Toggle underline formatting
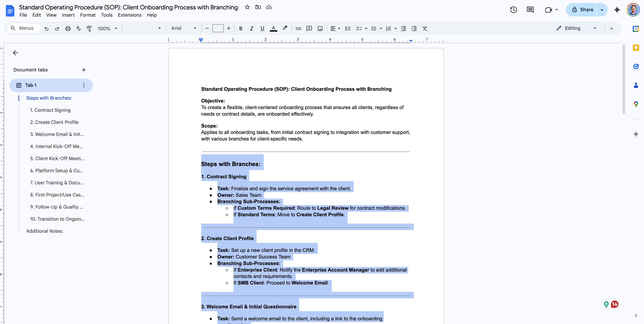Screen dimensions: 644x324 click(262, 28)
